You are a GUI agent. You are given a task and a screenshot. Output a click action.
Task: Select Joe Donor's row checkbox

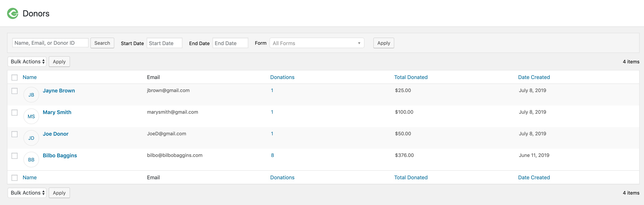[x=15, y=134]
